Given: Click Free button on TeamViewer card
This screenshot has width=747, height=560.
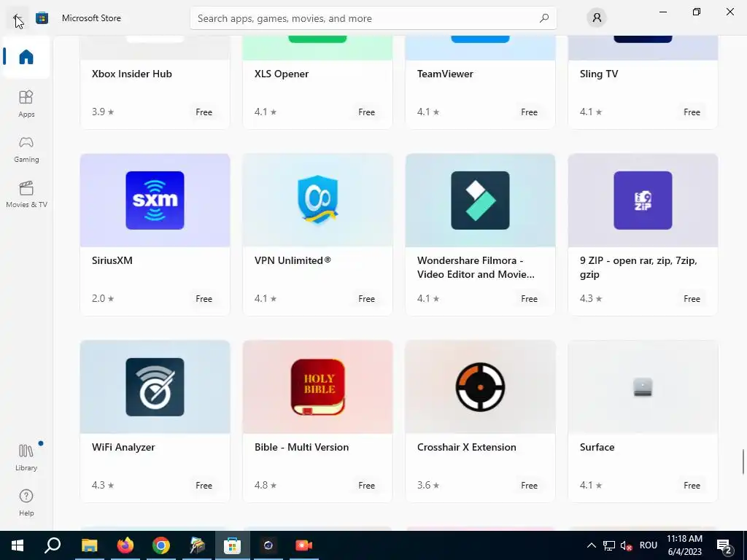Looking at the screenshot, I should (x=530, y=112).
